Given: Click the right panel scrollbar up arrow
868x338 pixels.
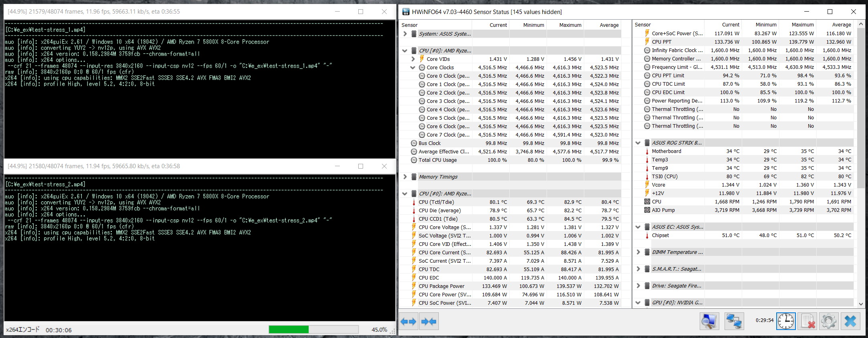Looking at the screenshot, I should (x=861, y=24).
